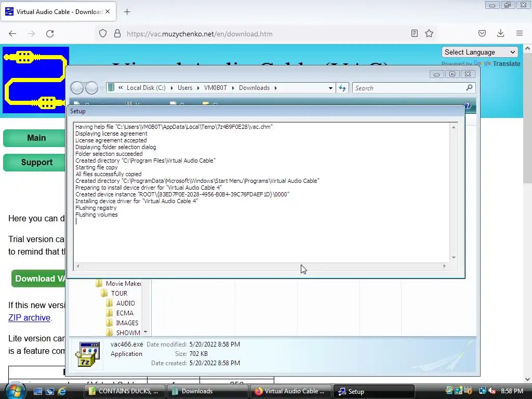
Task: Open the tracking protection shield icon
Action: click(103, 34)
